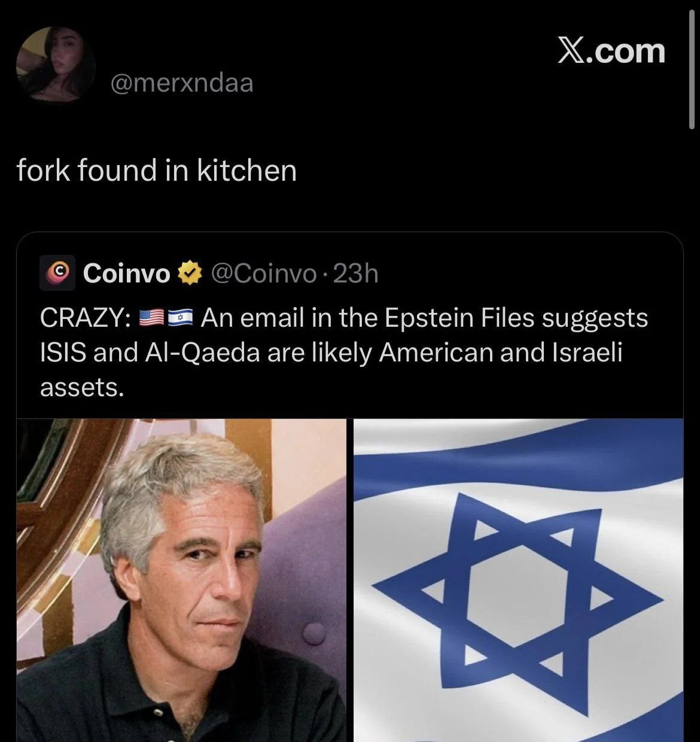Viewport: 700px width, 742px height.
Task: Select the 'fork found in kitchen' post text
Action: (156, 170)
